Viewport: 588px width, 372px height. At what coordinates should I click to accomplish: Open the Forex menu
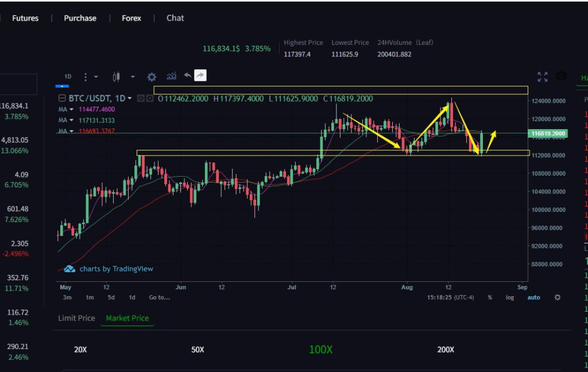tap(131, 18)
